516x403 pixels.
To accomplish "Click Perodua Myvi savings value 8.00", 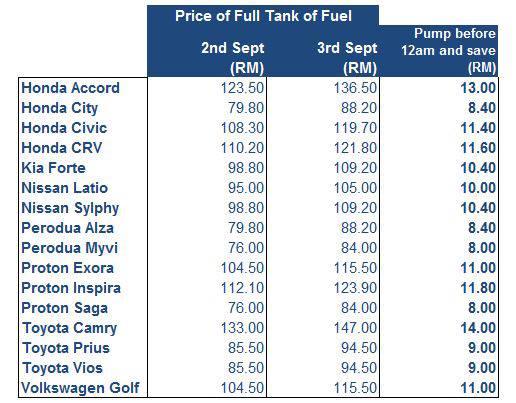I will coord(482,248).
